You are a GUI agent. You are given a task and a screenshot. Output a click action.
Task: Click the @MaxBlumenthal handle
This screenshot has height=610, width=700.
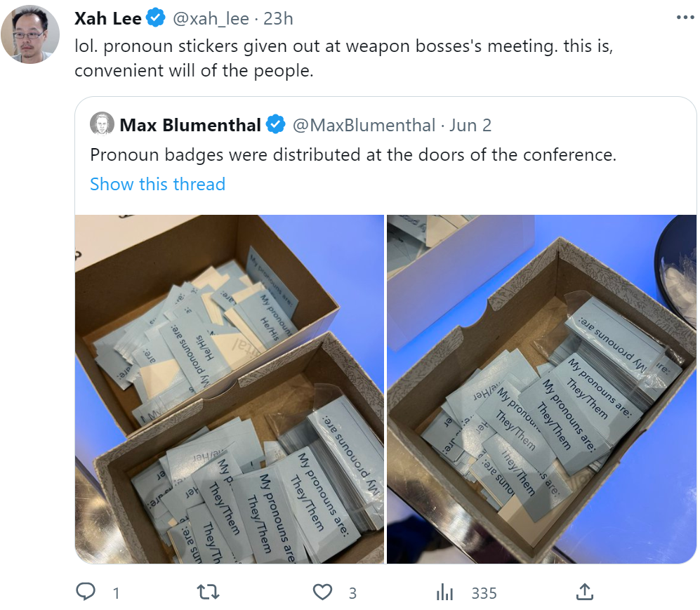(x=364, y=126)
